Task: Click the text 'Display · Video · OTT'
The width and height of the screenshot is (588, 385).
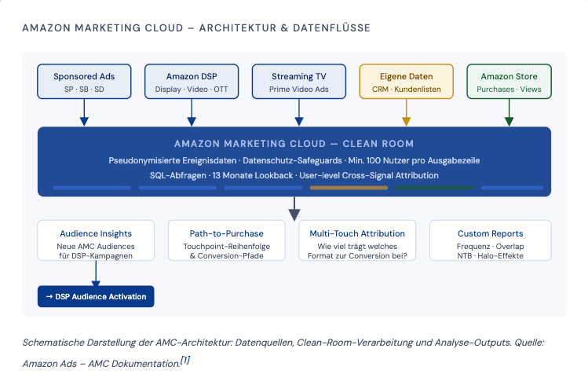Action: pyautogui.click(x=192, y=90)
